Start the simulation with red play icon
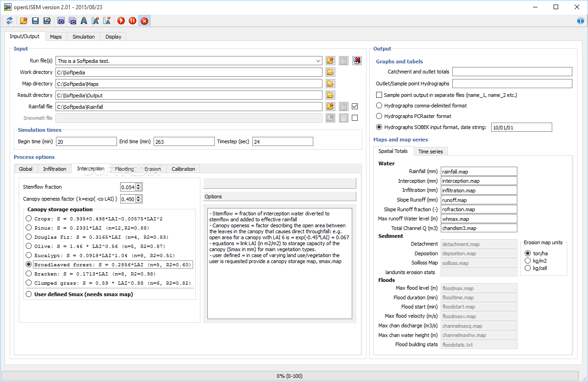 click(x=121, y=21)
